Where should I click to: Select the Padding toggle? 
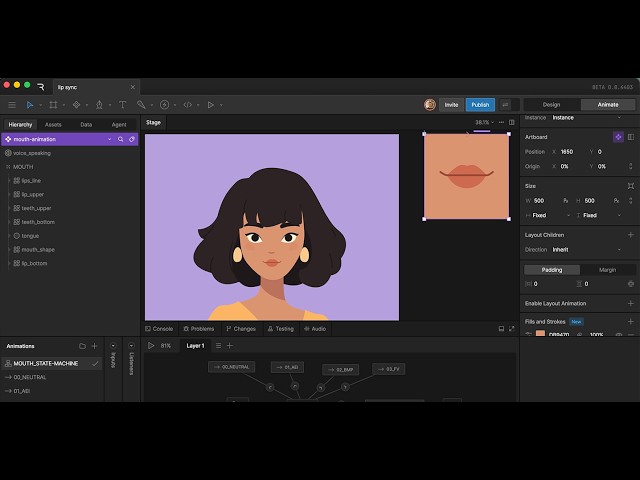[552, 270]
